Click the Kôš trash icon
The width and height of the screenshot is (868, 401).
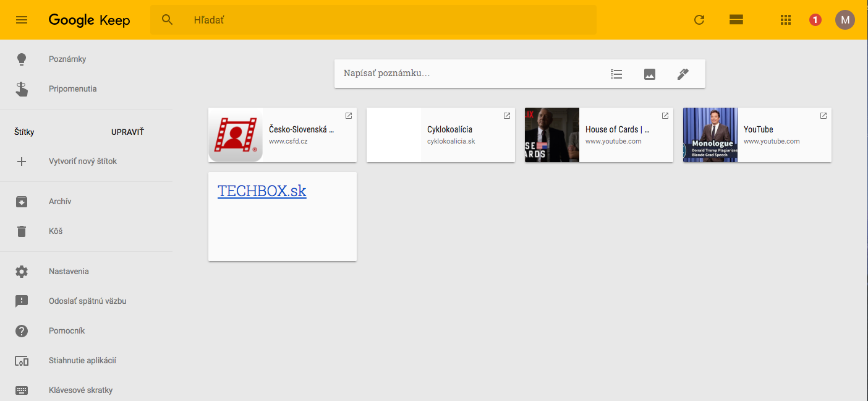coord(22,231)
